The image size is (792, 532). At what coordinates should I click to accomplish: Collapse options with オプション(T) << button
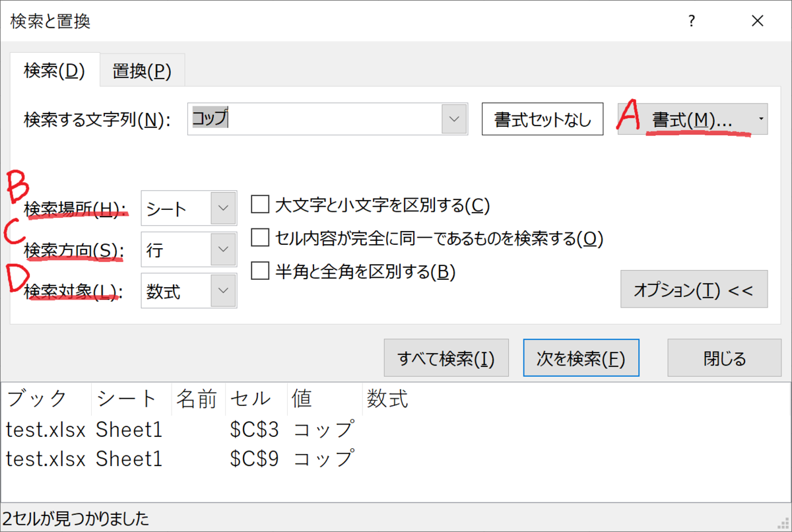pos(694,289)
